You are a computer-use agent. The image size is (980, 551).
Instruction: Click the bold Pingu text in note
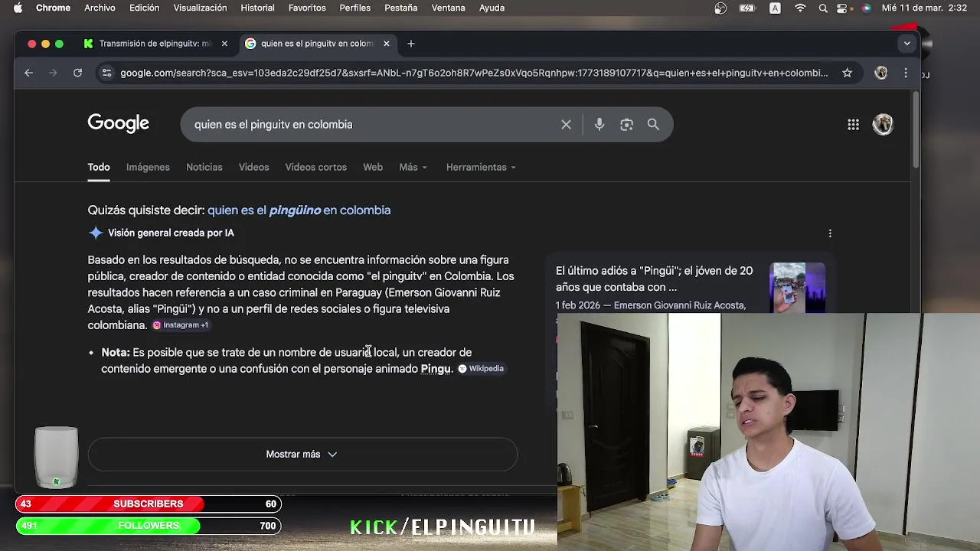[x=436, y=369]
